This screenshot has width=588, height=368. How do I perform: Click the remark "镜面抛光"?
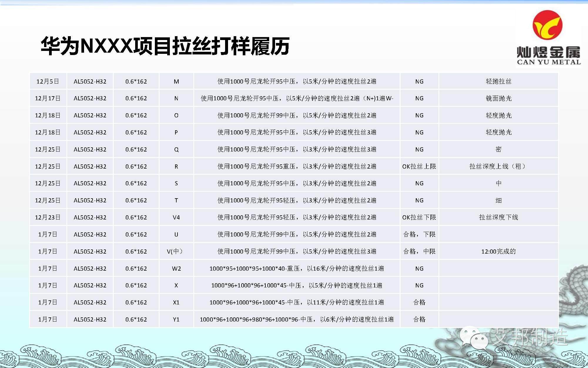tap(499, 98)
